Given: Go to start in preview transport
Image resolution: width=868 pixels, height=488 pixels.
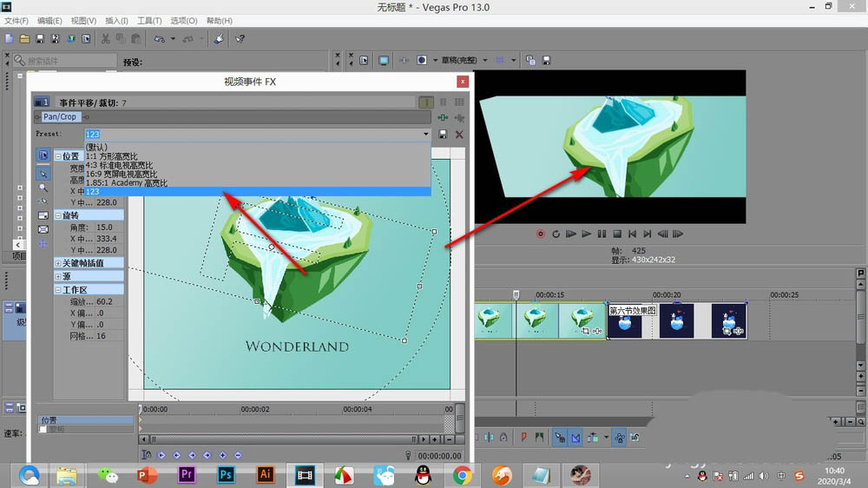Looking at the screenshot, I should pos(632,234).
